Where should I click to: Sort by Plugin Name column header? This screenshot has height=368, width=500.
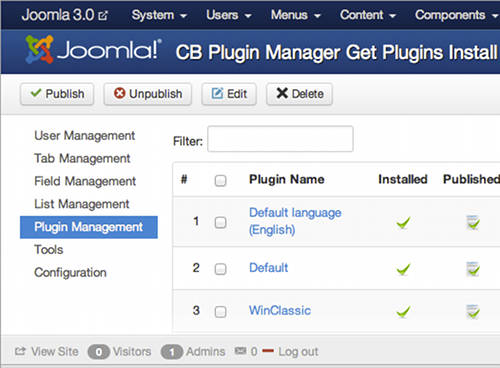(x=287, y=179)
